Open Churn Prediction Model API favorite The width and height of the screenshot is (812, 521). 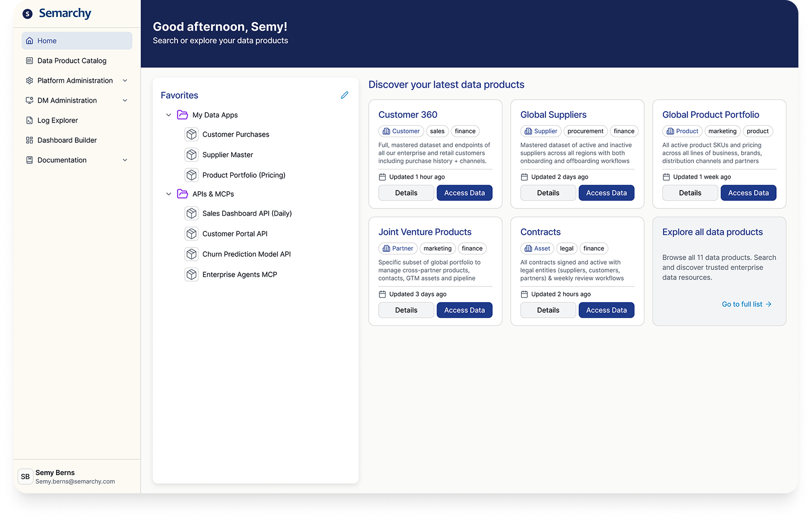pos(247,254)
